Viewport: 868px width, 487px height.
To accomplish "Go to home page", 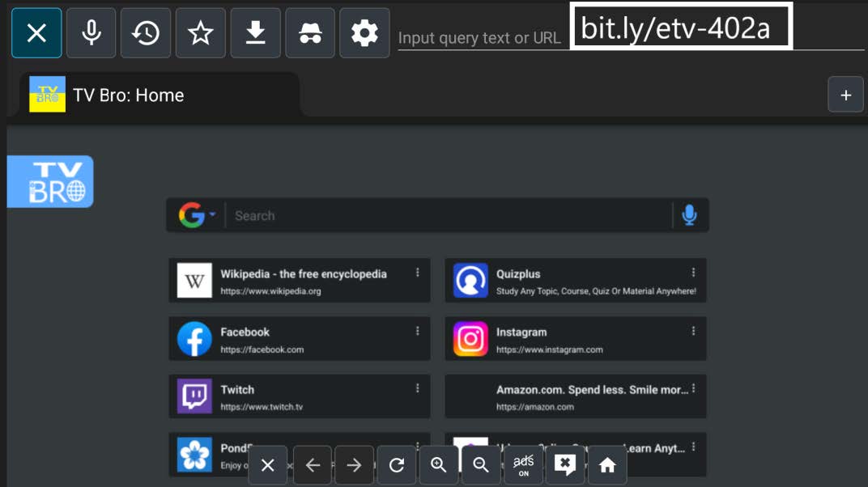I will click(607, 465).
